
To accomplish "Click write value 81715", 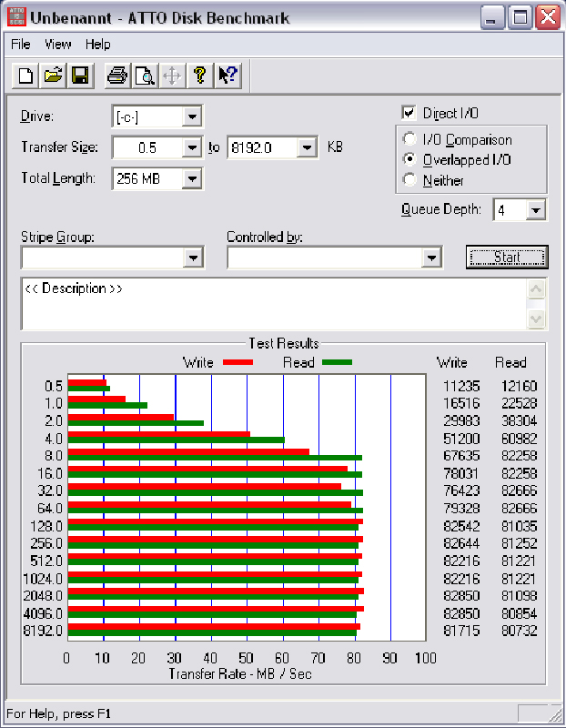I will pyautogui.click(x=461, y=631).
